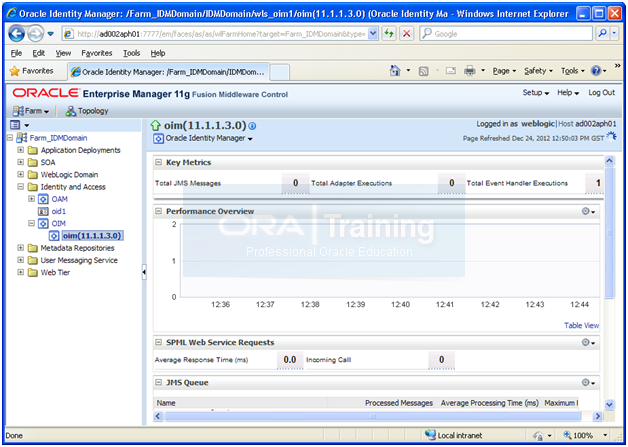
Task: Expand the User Messaging Service folder
Action: (20, 260)
